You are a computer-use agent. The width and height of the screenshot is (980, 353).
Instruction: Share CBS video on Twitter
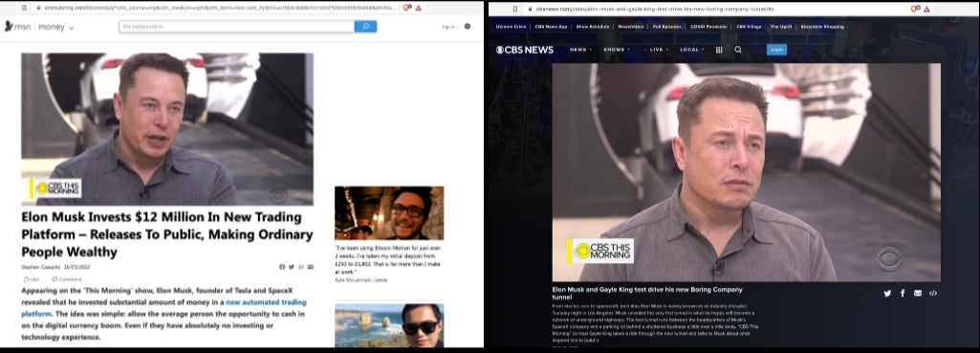pos(887,293)
